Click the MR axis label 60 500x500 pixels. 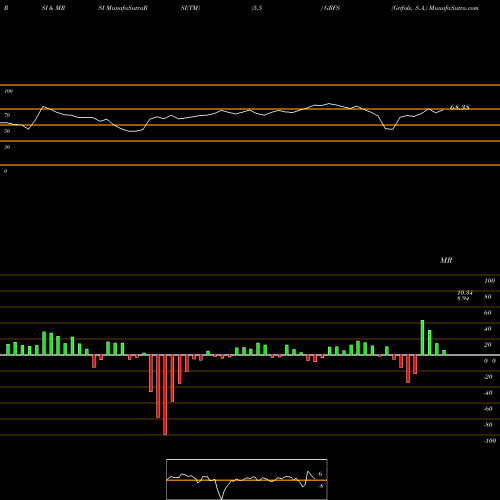coord(487,313)
